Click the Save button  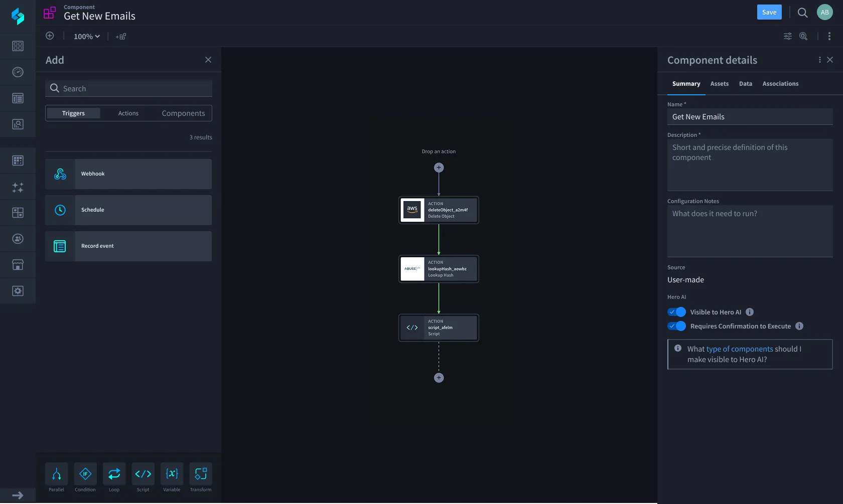tap(769, 13)
